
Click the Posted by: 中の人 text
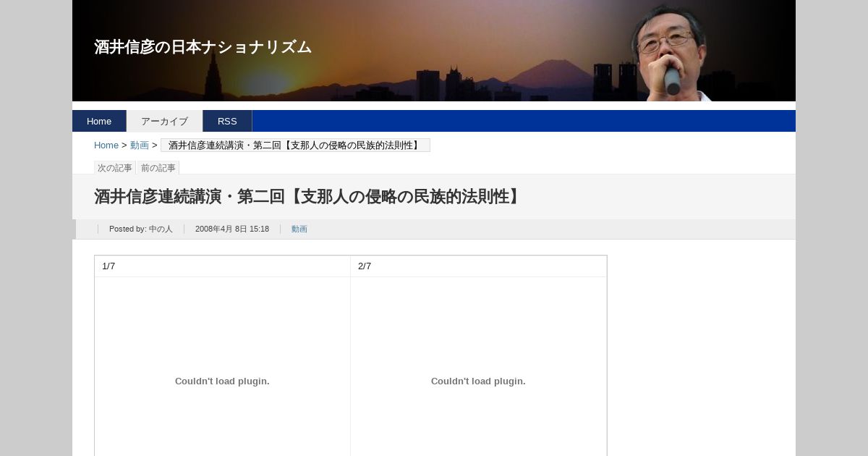[141, 229]
